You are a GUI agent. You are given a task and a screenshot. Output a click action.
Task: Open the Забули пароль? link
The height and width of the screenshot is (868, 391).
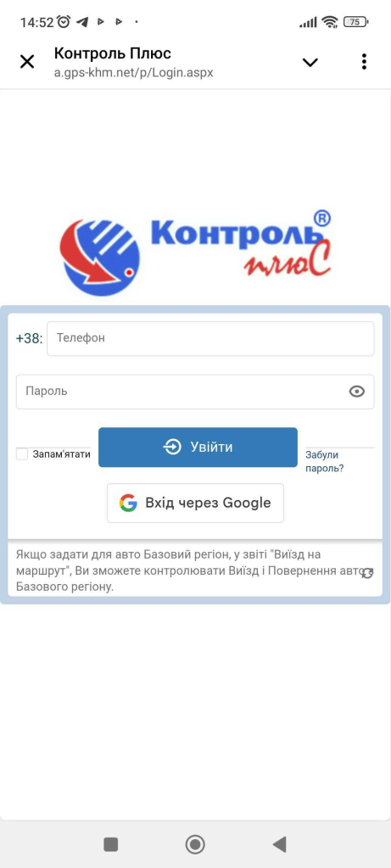pyautogui.click(x=325, y=462)
